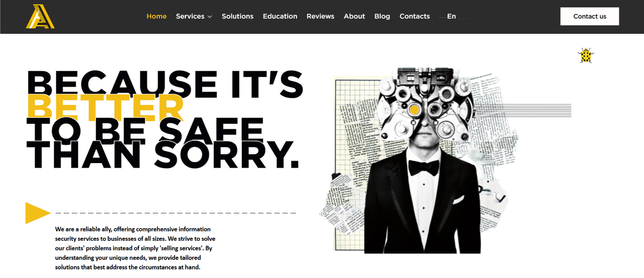Open the Services menu
This screenshot has height=278, width=644.
190,16
